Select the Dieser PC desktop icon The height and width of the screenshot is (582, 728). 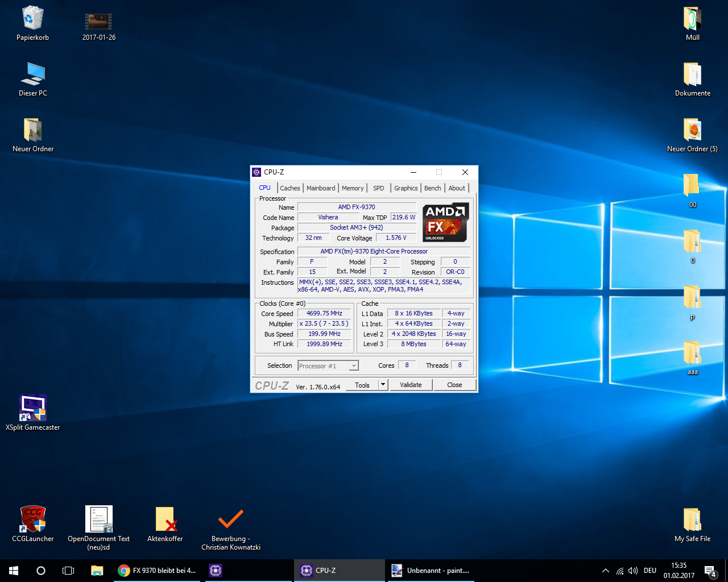click(32, 74)
